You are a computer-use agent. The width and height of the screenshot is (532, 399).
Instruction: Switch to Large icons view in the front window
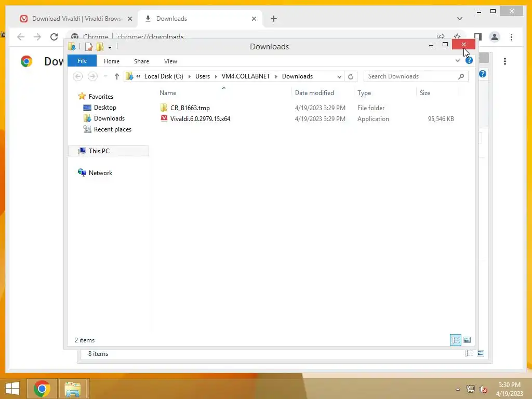click(467, 340)
